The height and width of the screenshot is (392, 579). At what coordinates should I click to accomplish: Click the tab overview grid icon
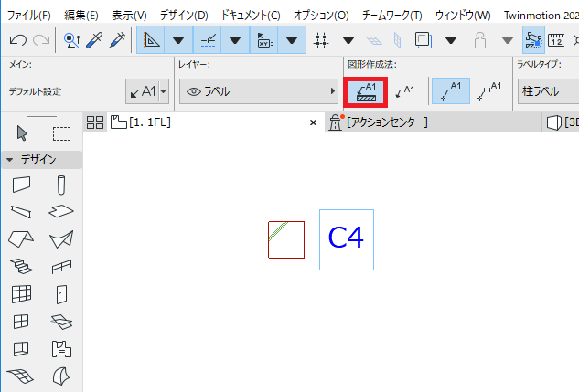pyautogui.click(x=95, y=122)
